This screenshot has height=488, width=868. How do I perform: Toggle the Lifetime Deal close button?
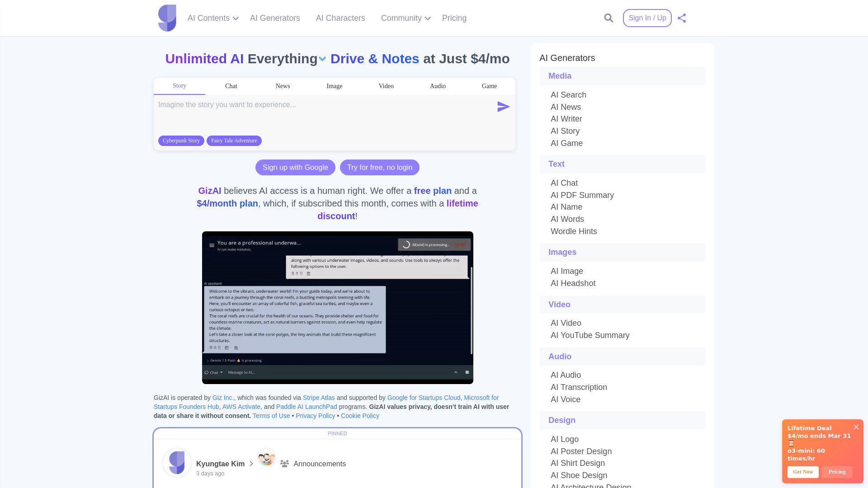click(857, 427)
